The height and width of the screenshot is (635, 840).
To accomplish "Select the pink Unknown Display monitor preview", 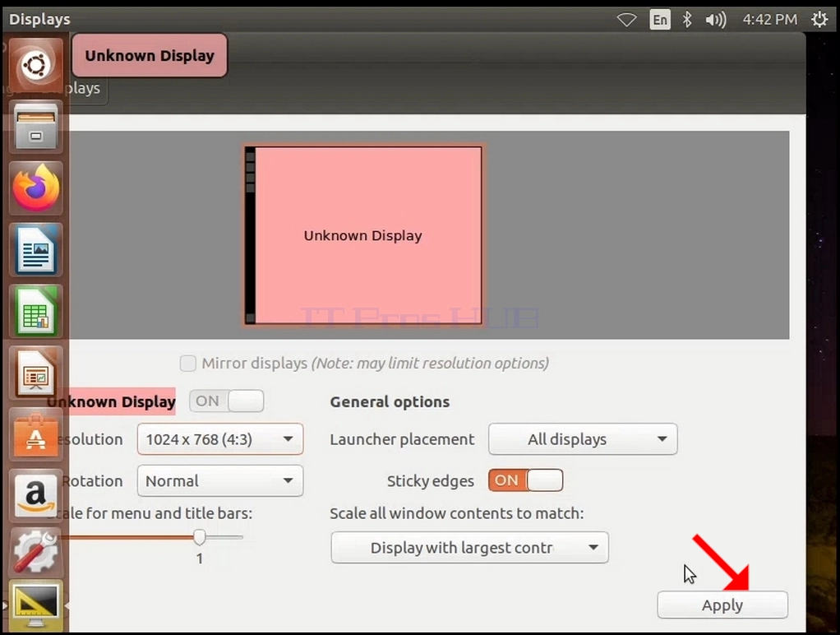I will tap(364, 235).
